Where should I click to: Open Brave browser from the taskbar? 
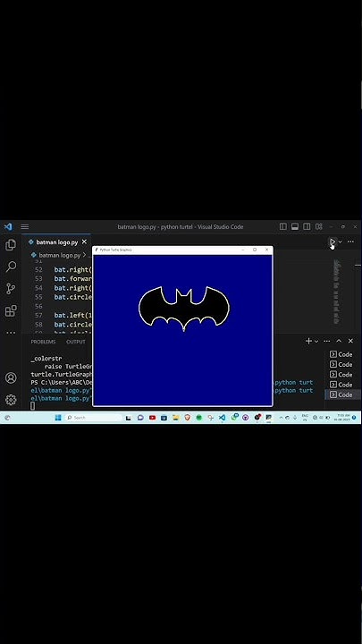click(188, 418)
